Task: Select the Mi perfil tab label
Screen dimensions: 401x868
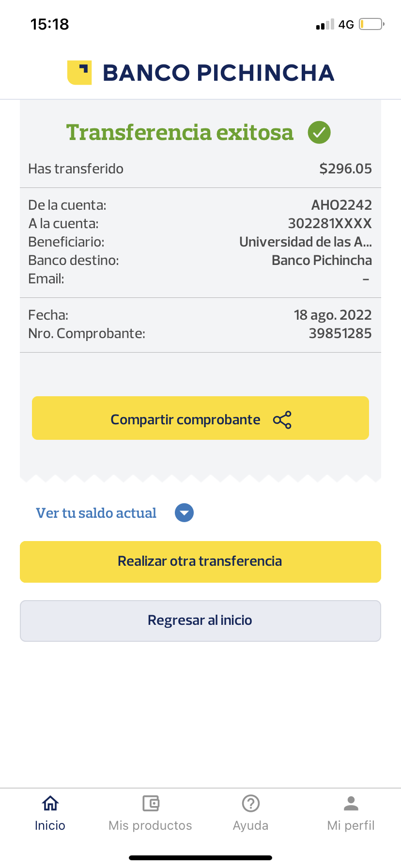Action: 351,825
